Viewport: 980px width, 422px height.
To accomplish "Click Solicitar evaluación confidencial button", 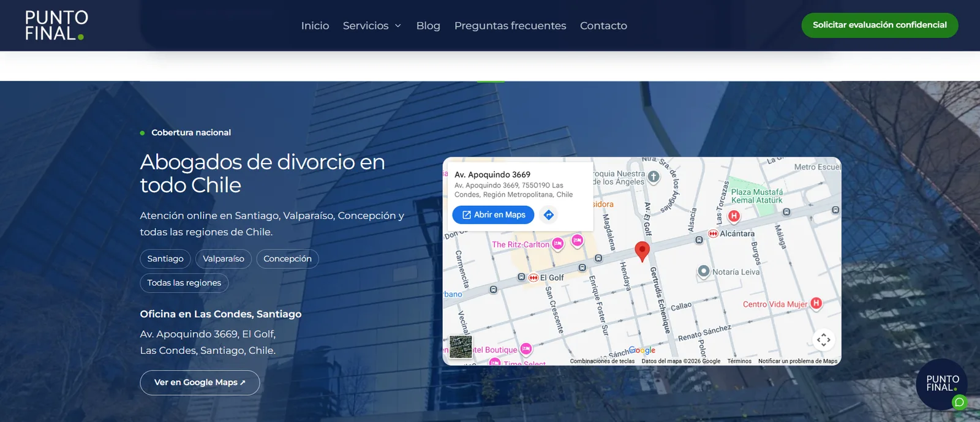I will coord(880,25).
